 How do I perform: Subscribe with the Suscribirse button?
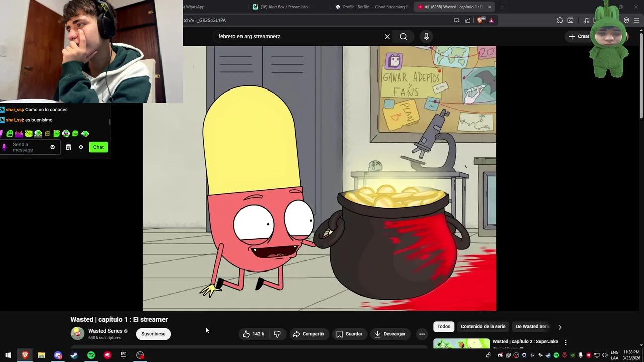click(x=153, y=334)
